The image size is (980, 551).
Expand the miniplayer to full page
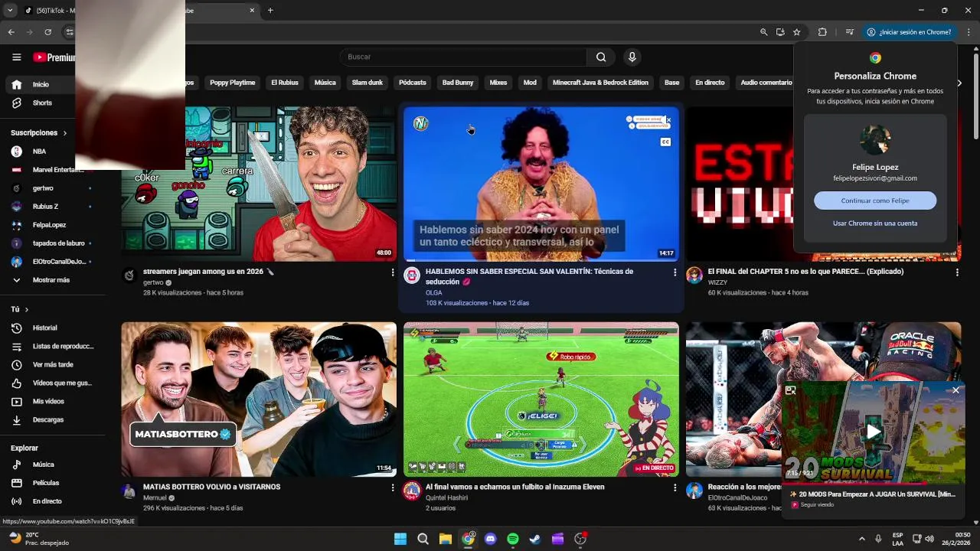pyautogui.click(x=791, y=390)
